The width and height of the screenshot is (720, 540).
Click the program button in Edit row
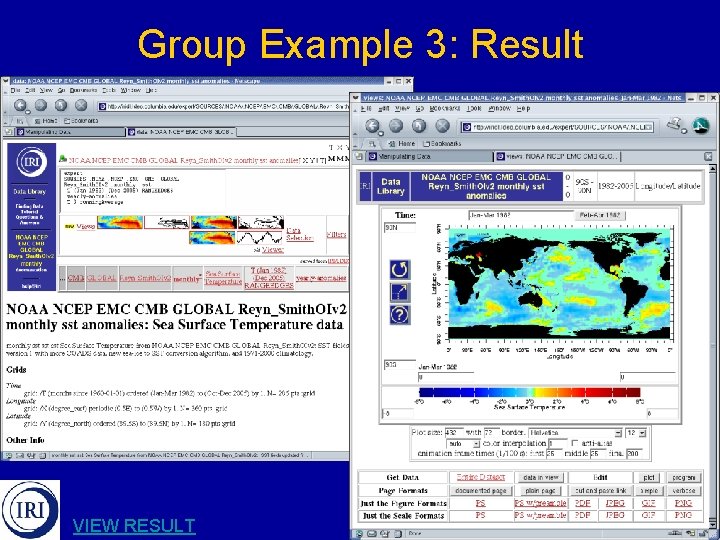pos(683,478)
